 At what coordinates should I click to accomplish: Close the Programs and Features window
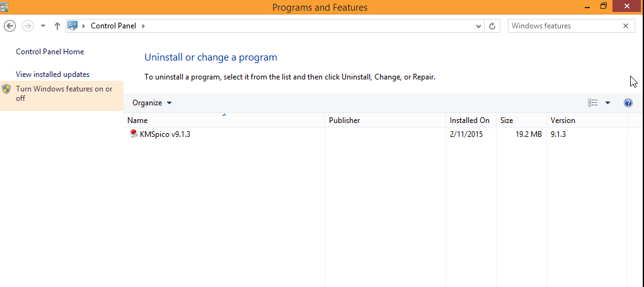(x=627, y=6)
